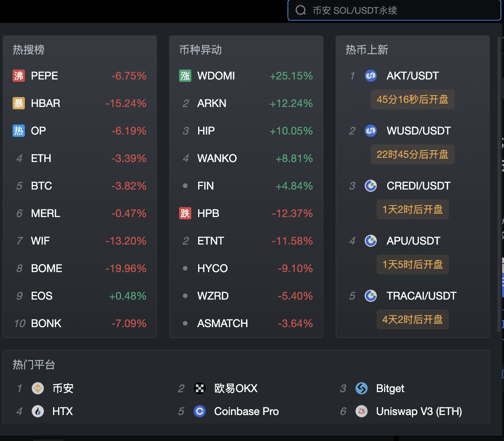The height and width of the screenshot is (441, 504).
Task: Click the 1天5时后开盘 countdown badge
Action: pyautogui.click(x=413, y=264)
